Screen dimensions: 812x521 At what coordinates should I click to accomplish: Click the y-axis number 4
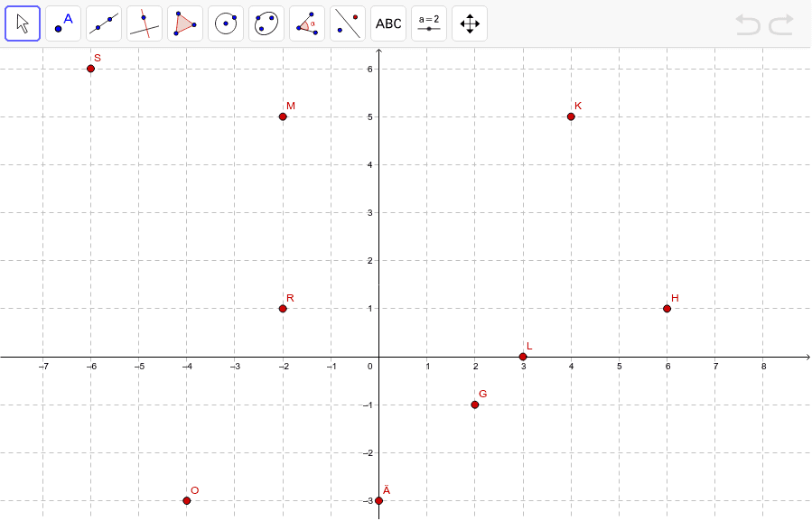click(369, 164)
